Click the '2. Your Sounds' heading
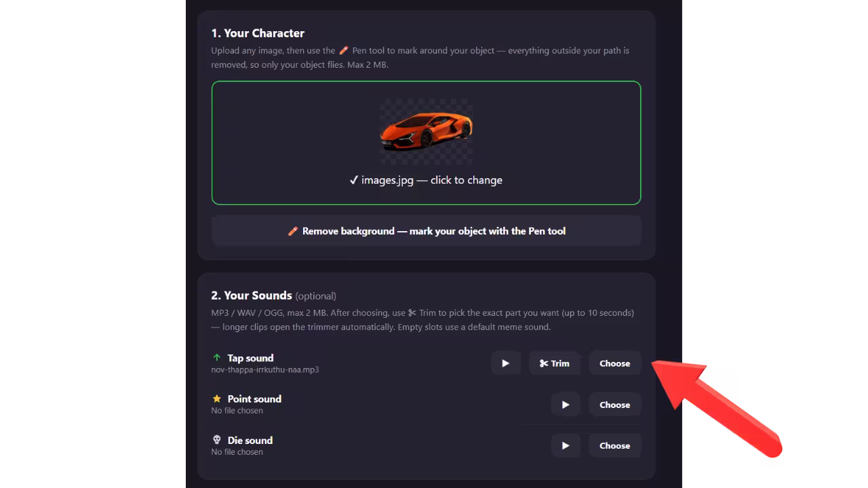Image resolution: width=868 pixels, height=488 pixels. tap(252, 296)
